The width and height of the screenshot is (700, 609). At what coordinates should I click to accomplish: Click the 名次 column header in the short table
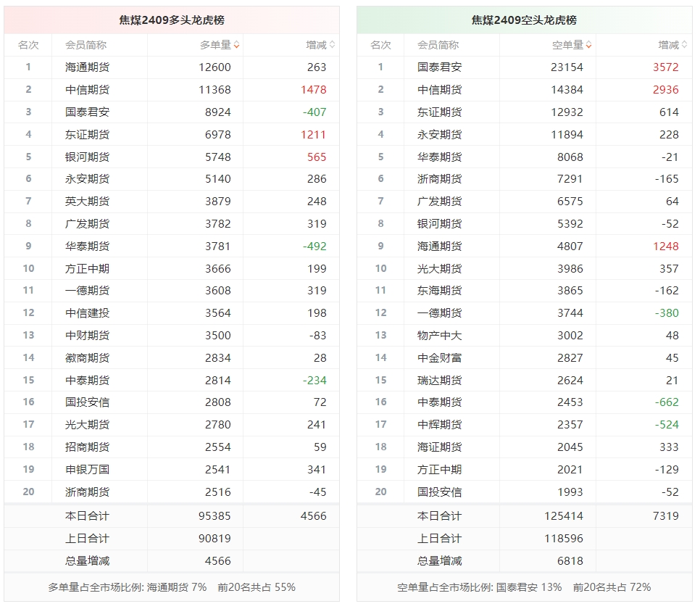(x=380, y=45)
